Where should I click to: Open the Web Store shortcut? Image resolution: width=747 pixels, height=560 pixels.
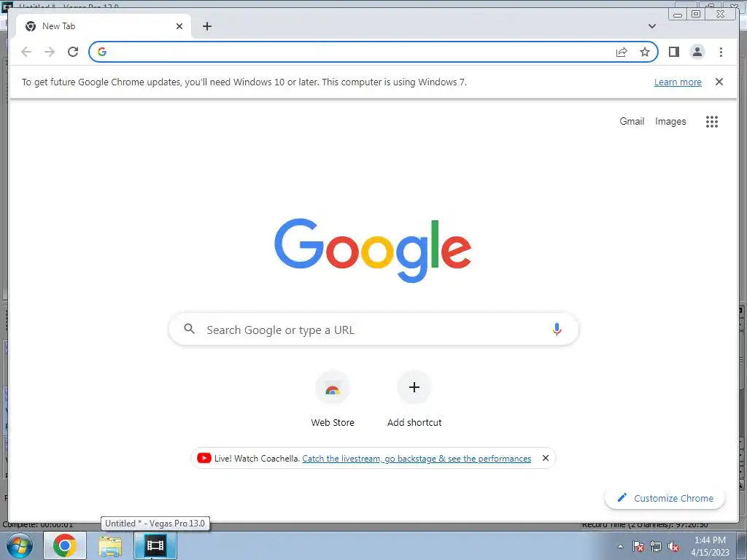pyautogui.click(x=333, y=399)
